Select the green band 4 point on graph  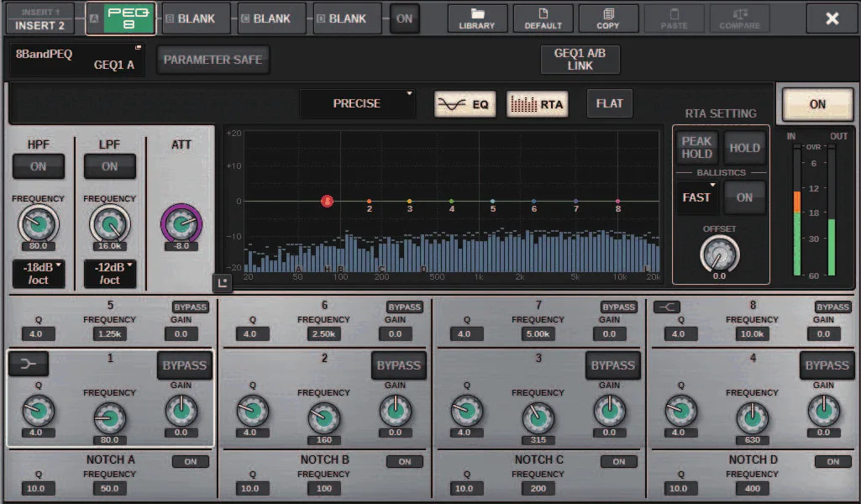click(x=451, y=202)
